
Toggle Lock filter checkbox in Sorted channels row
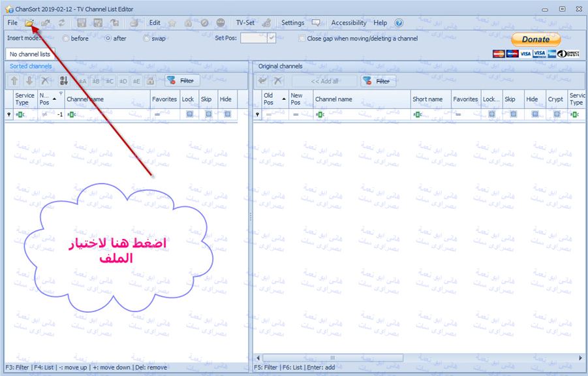coord(190,114)
